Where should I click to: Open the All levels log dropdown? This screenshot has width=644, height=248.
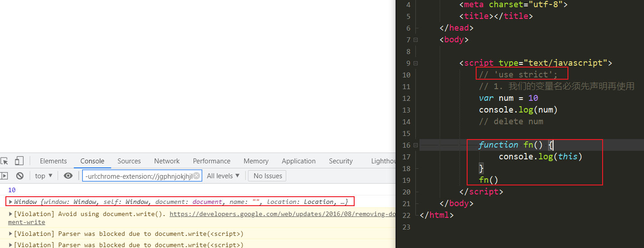coord(223,176)
